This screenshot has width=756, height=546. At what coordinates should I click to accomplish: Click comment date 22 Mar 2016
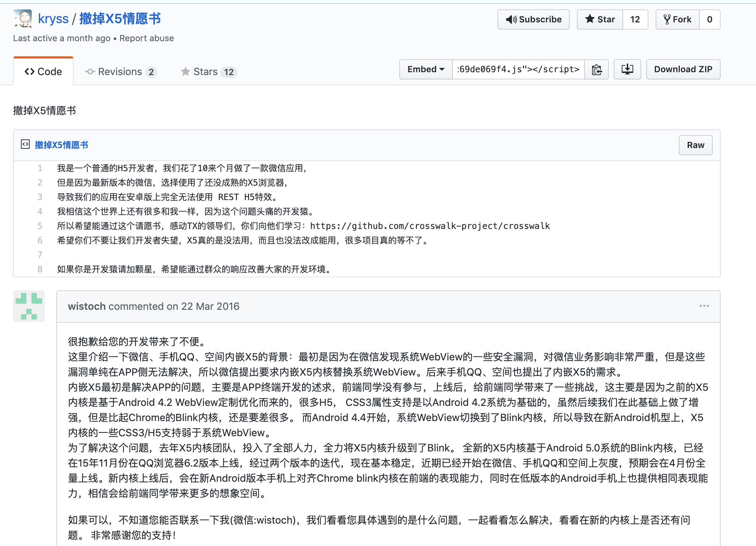(210, 306)
